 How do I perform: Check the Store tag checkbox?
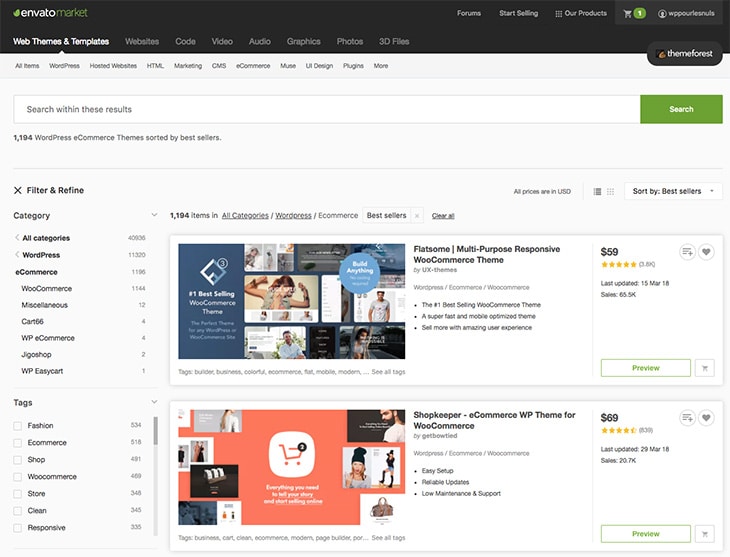click(x=18, y=494)
